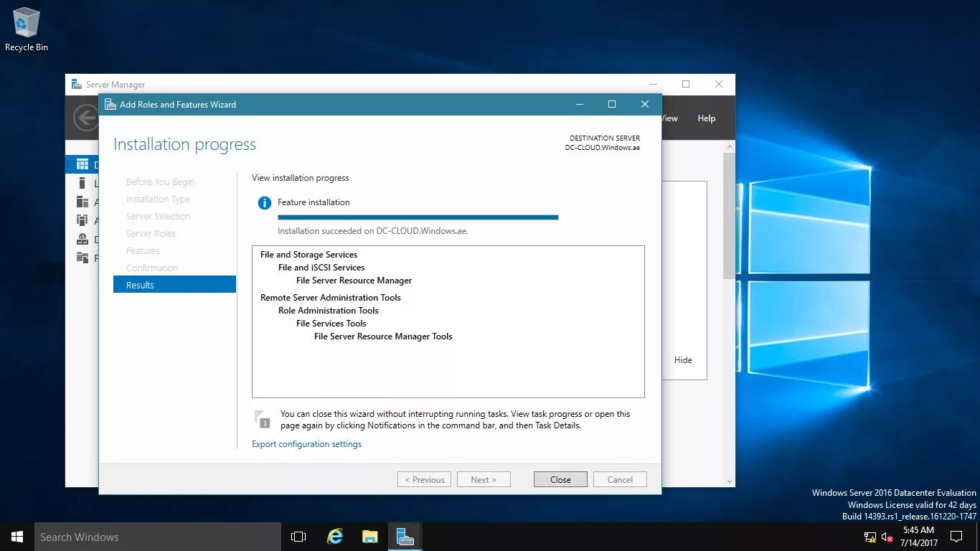
Task: Click the muted volume tray icon
Action: pos(887,537)
